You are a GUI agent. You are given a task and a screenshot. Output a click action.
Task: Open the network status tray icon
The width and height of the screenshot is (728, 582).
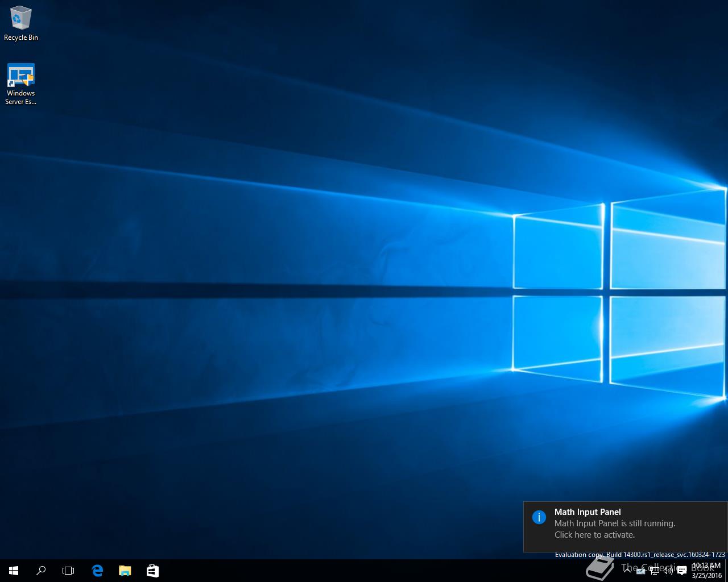(x=655, y=571)
